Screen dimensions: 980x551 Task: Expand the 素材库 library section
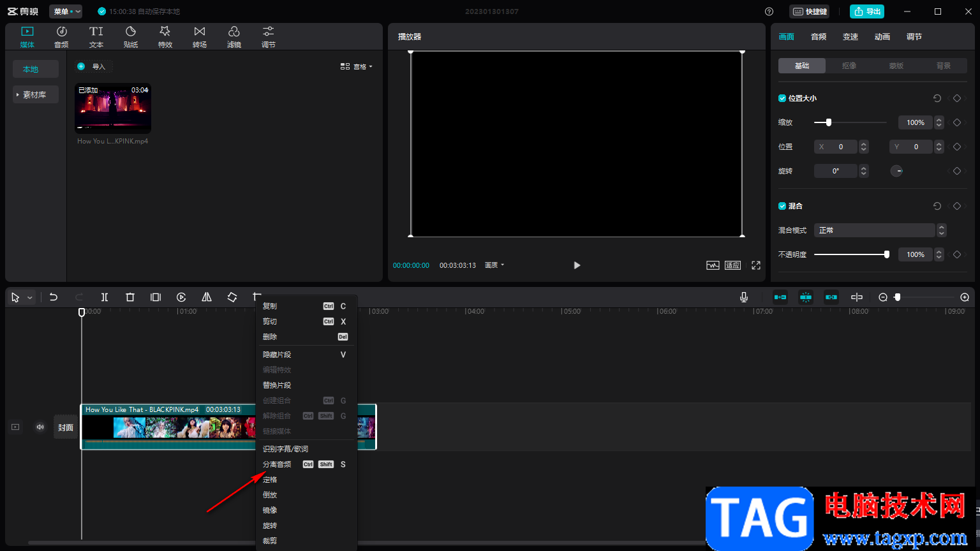[36, 94]
